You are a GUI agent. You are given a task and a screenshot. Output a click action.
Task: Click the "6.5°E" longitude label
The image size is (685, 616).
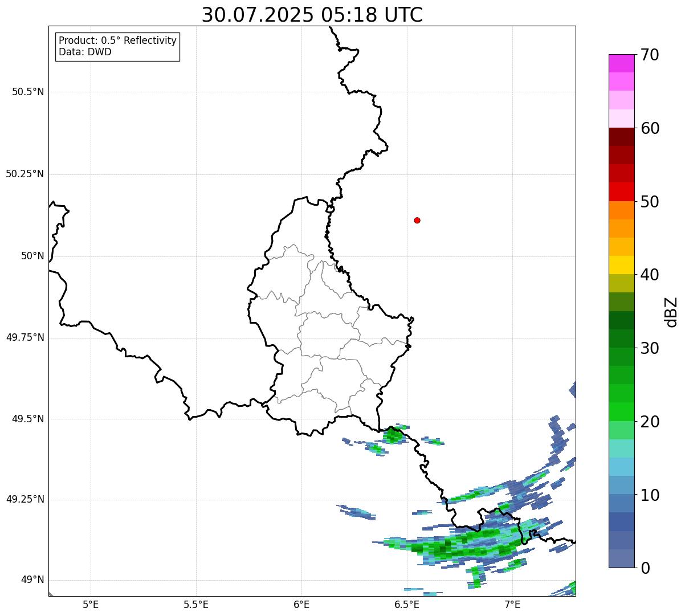[x=407, y=604]
